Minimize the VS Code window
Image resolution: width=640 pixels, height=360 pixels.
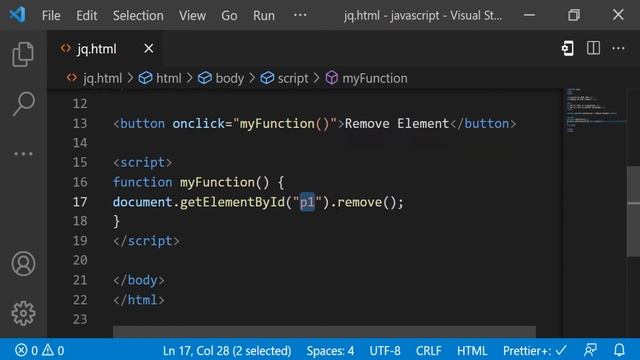click(529, 15)
